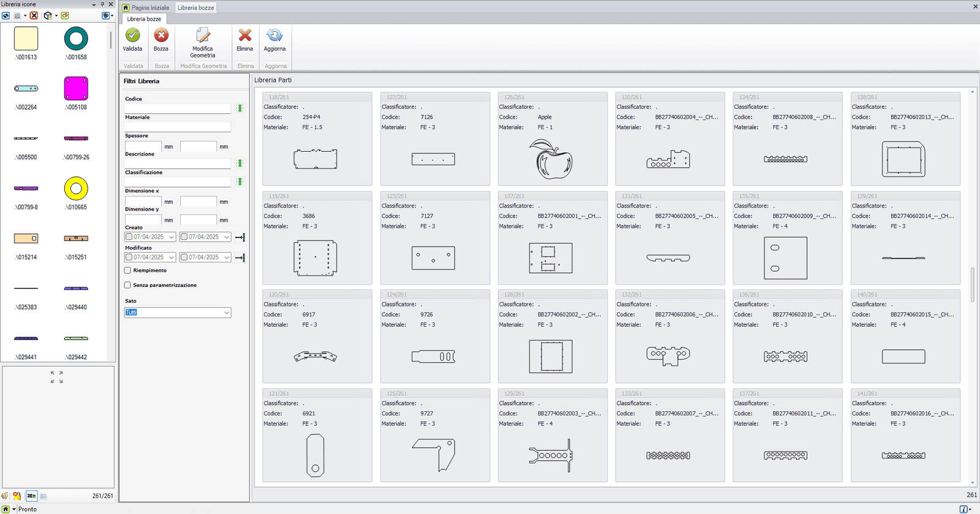
Task: Select the yellow ring icon 010665
Action: (x=76, y=189)
